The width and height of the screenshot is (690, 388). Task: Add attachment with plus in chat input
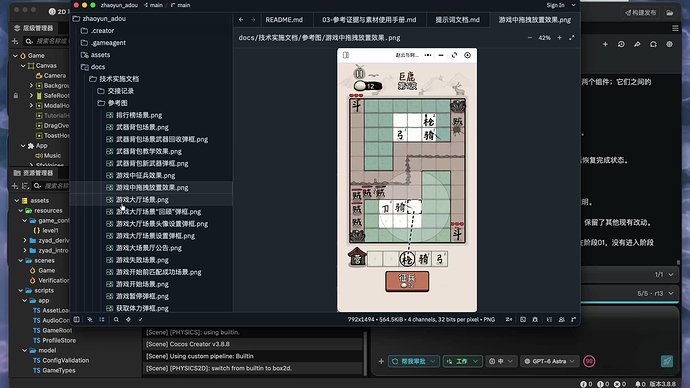click(x=381, y=361)
